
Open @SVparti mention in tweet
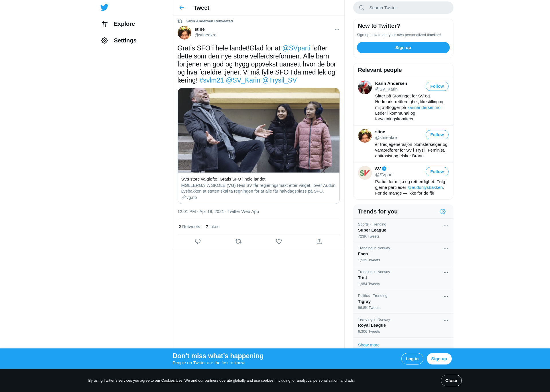point(296,48)
